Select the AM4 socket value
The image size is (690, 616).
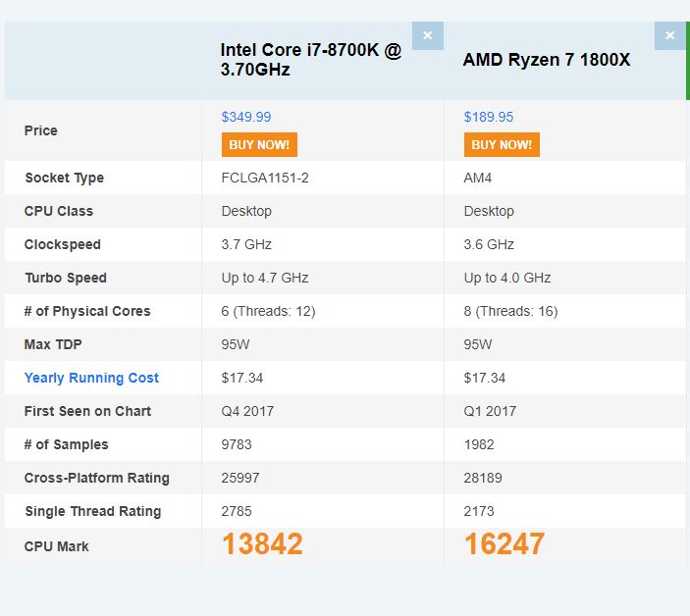[x=477, y=178]
